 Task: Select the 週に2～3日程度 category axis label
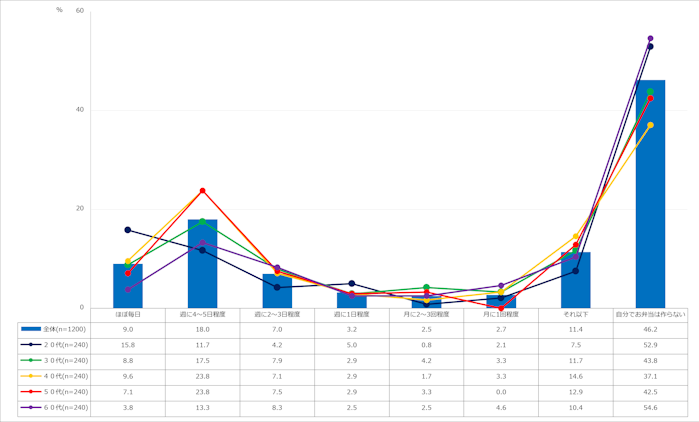pyautogui.click(x=277, y=314)
